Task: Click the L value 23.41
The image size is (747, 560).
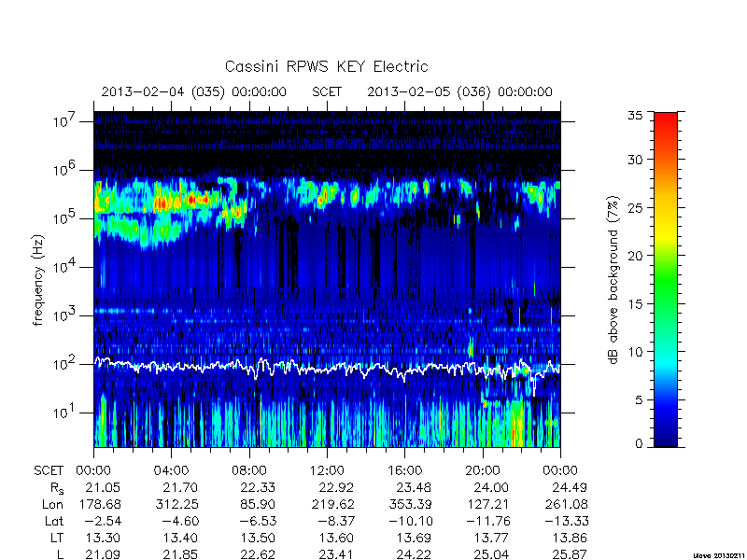Action: coord(336,554)
